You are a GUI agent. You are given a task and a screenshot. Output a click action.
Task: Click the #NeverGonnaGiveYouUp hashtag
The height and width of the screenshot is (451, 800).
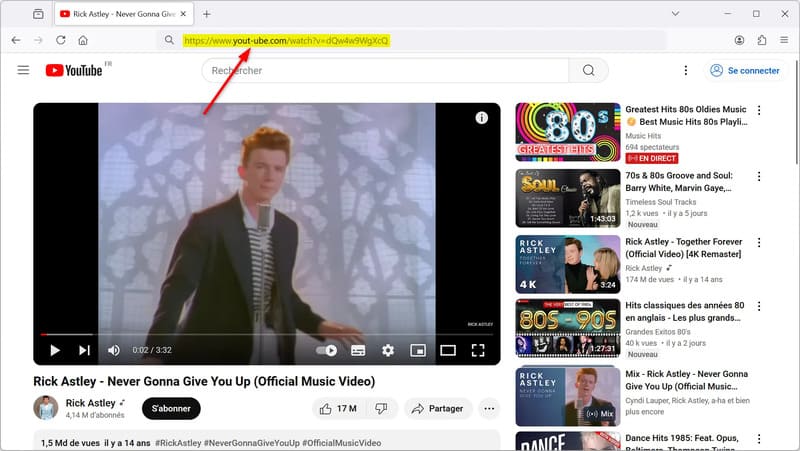click(x=252, y=443)
